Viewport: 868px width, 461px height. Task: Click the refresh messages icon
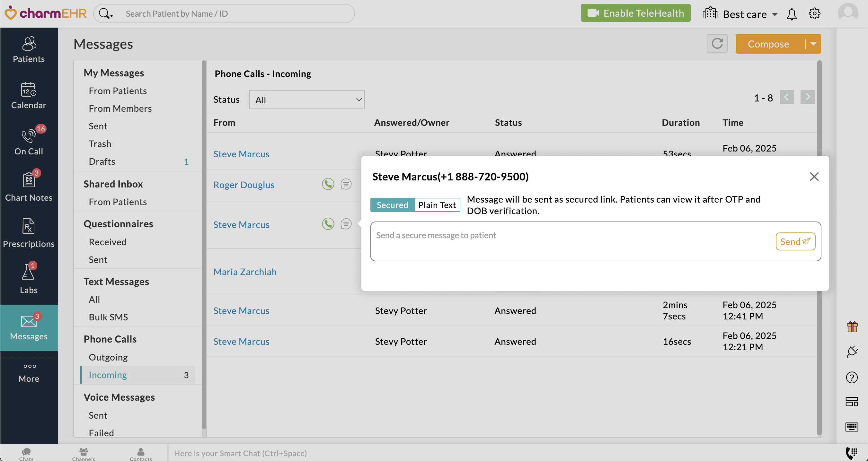717,43
